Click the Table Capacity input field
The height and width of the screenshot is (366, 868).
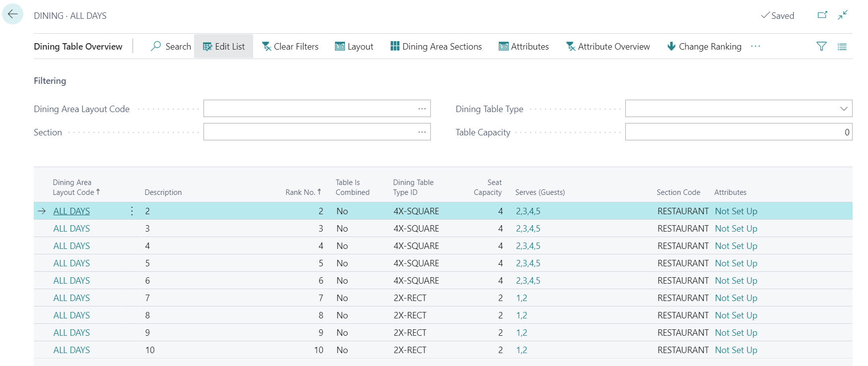[738, 132]
